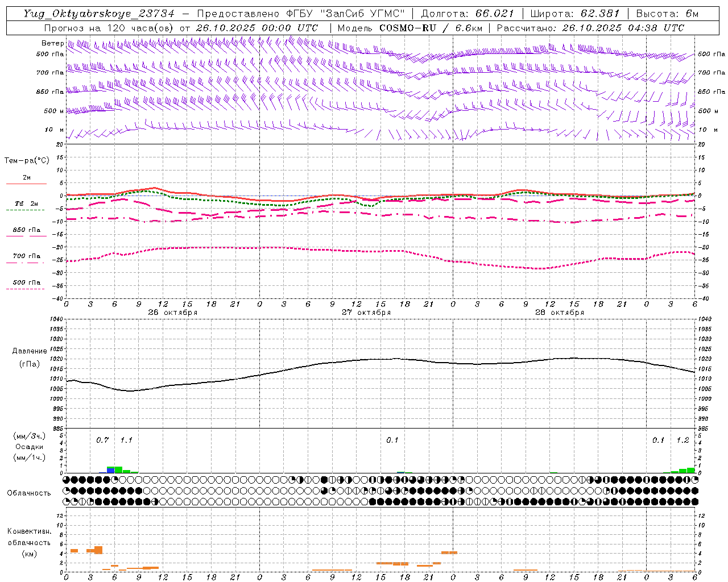Image resolution: width=728 pixels, height=582 pixels.
Task: Click the precipitation value 0.7
Action: point(102,440)
